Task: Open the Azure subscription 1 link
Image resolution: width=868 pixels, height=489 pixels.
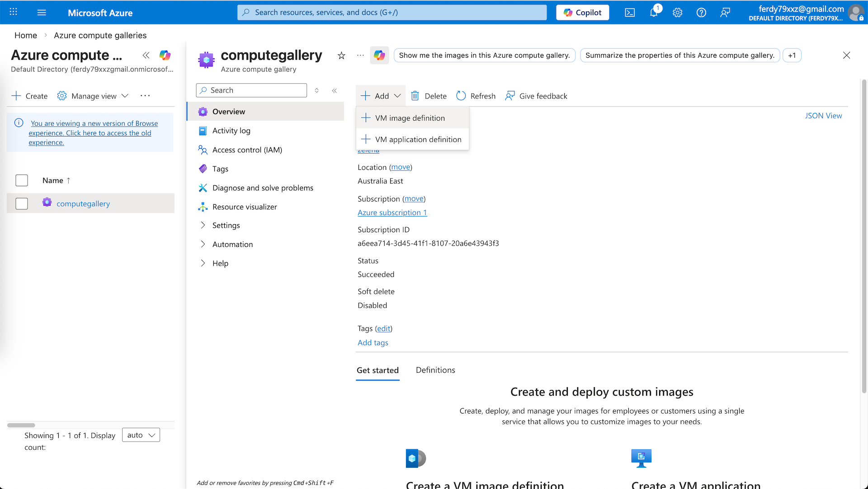Action: pos(392,212)
